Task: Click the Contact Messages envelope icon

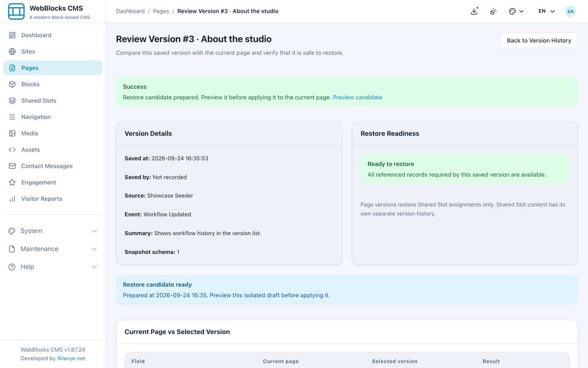Action: pyautogui.click(x=12, y=166)
